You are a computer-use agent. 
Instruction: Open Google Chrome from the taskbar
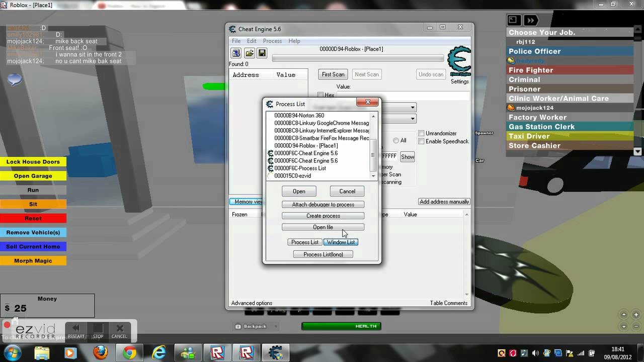[x=130, y=352]
